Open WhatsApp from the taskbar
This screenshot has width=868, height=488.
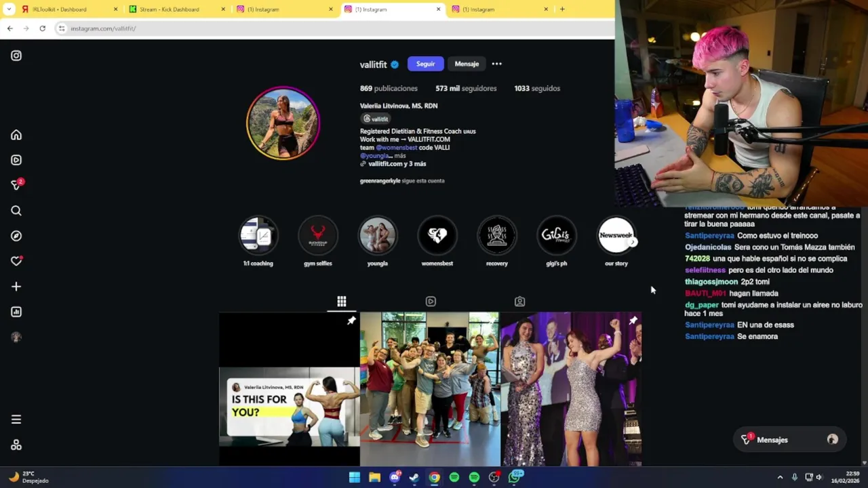click(515, 477)
